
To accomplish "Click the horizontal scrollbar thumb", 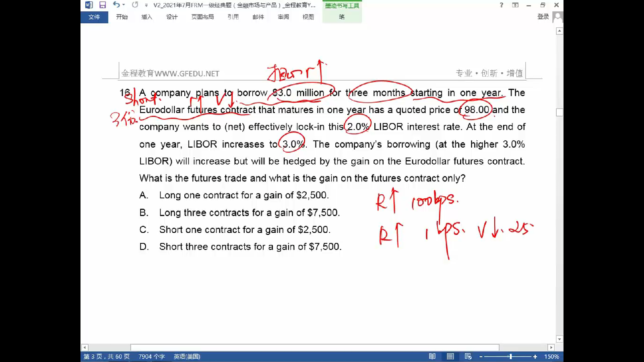I will (x=315, y=347).
